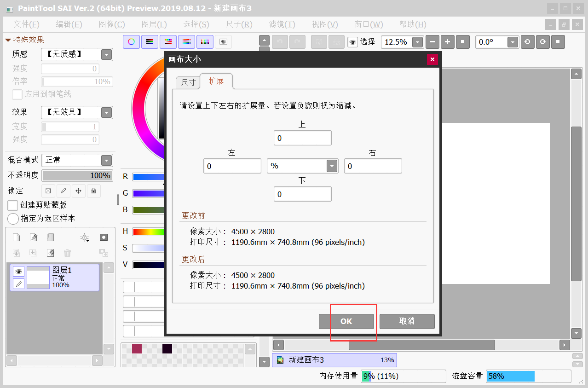
Task: Clear the layer with eraser icon
Action: pos(50,253)
